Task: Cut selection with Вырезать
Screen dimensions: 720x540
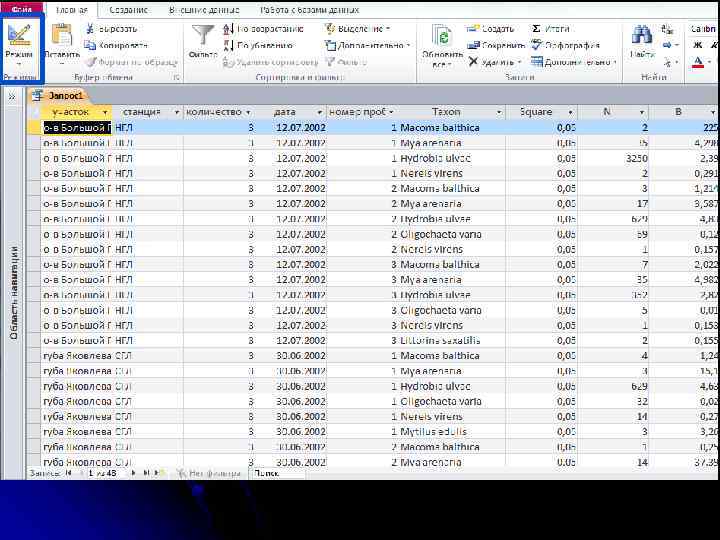Action: (x=112, y=29)
